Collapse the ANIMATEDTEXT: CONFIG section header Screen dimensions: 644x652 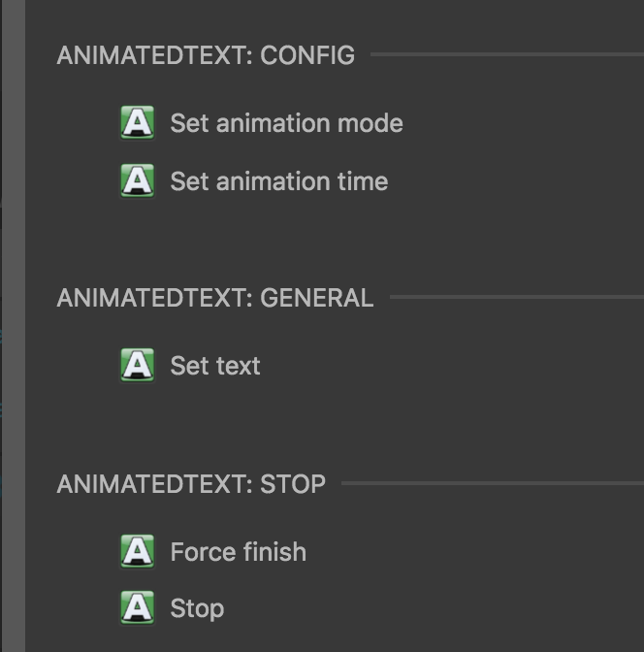pos(206,55)
